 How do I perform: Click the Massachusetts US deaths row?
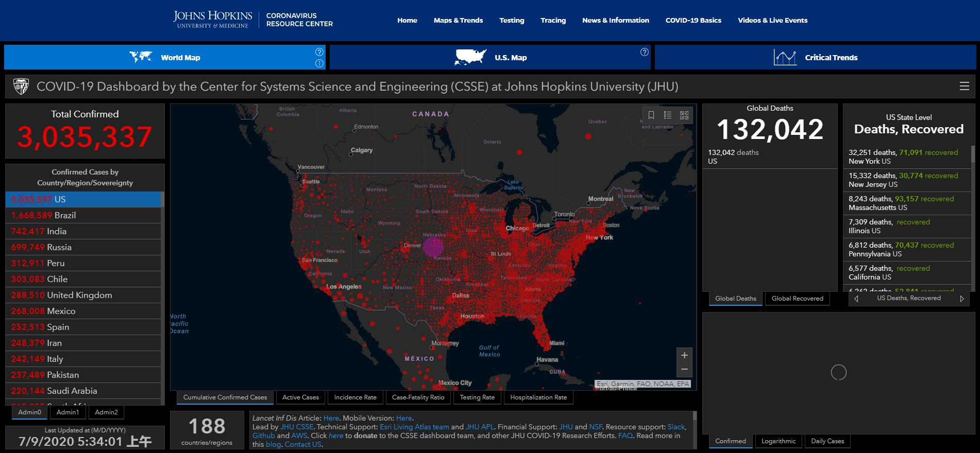point(907,203)
